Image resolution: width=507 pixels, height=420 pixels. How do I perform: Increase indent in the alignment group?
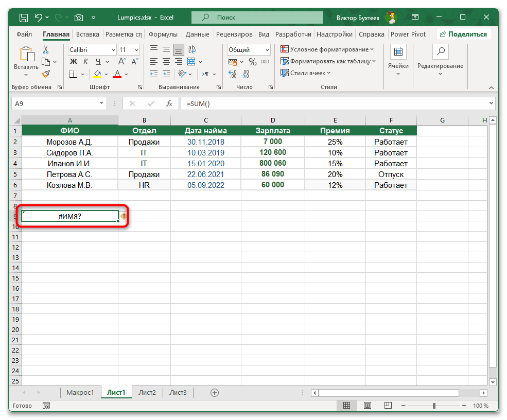(x=166, y=74)
